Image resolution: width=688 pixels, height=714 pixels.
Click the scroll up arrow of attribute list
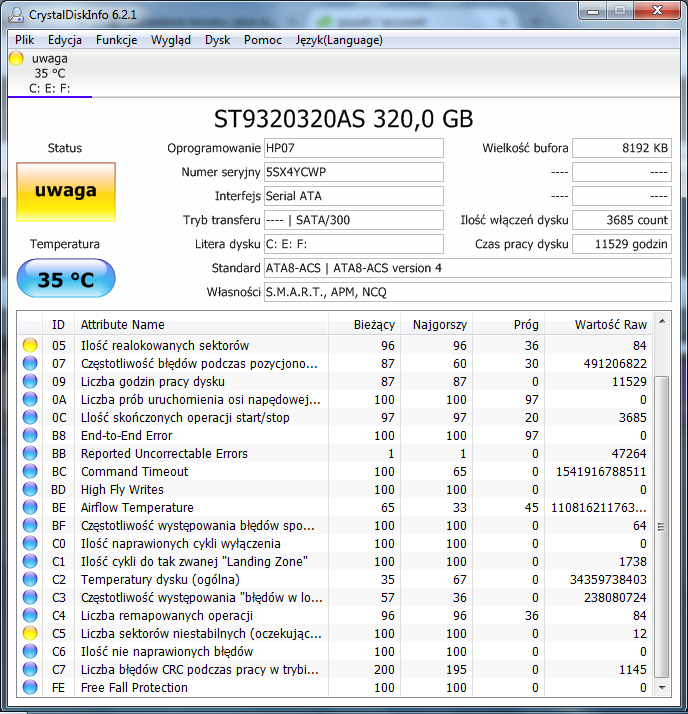click(x=663, y=321)
